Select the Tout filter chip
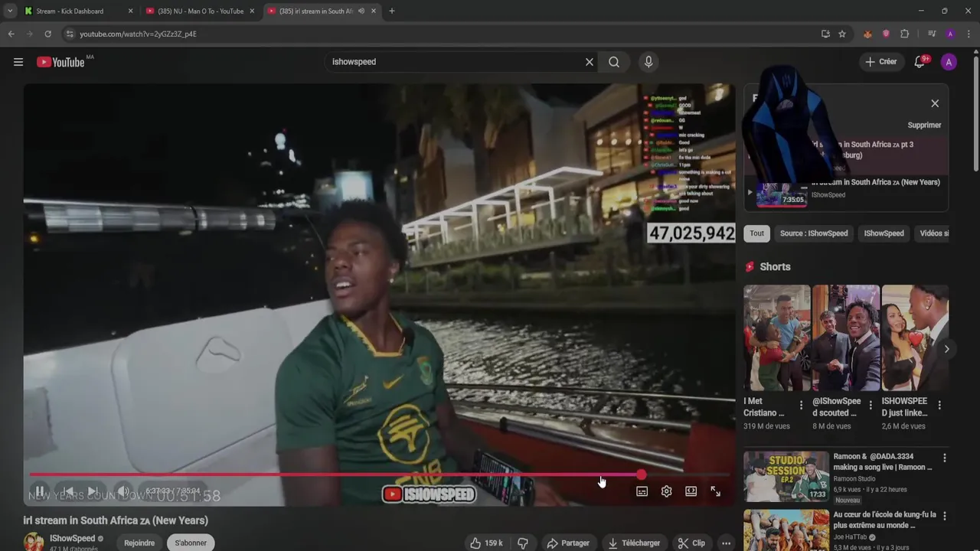 757,233
